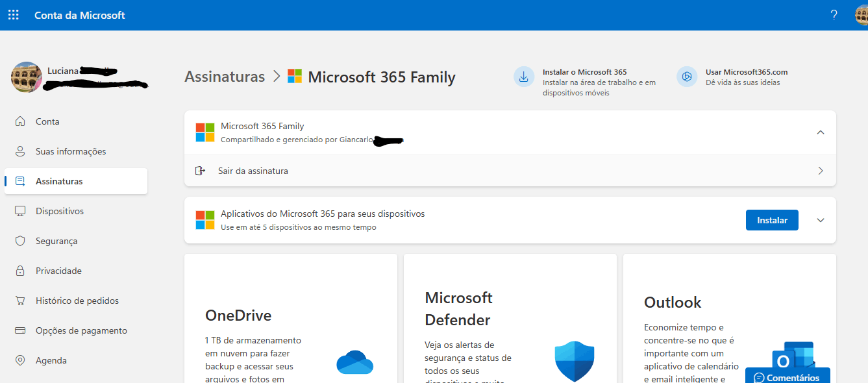Screen dimensions: 868x383
Task: Click the Microsoft Defender shield icon
Action: click(x=575, y=361)
